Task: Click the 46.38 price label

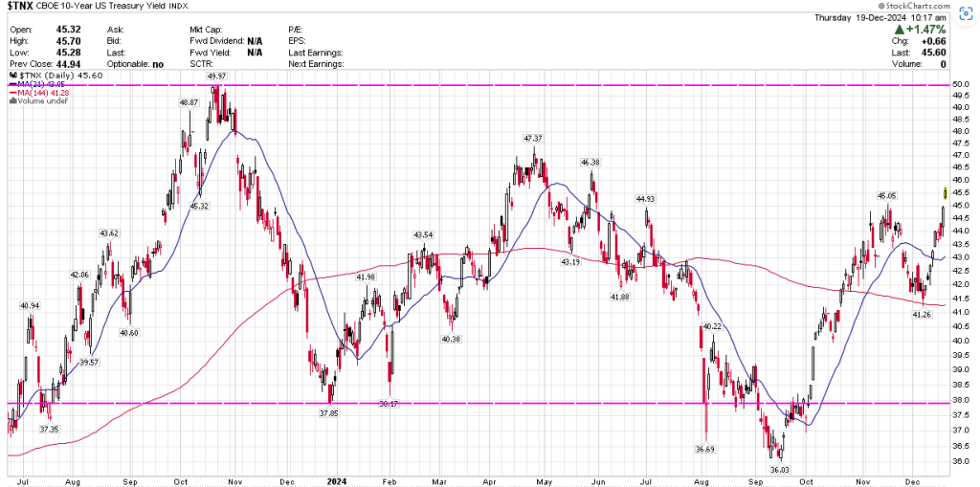Action: [x=590, y=163]
